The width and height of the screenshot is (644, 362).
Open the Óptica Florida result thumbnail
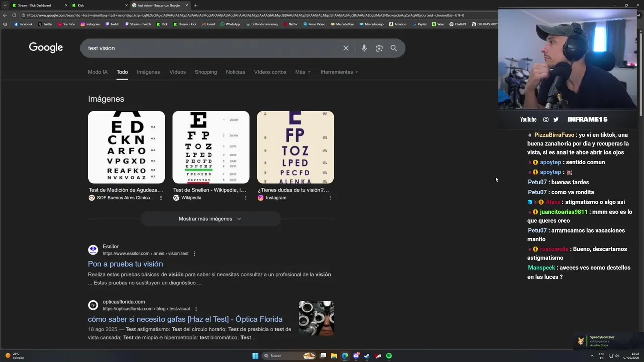click(316, 318)
